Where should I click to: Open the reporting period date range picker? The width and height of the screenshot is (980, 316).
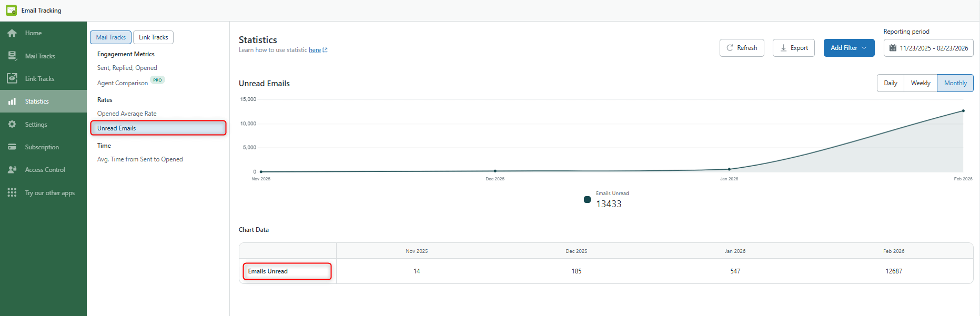928,48
